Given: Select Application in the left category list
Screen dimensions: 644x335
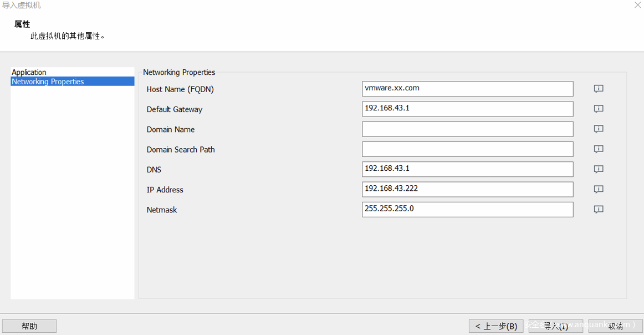Looking at the screenshot, I should pyautogui.click(x=29, y=72).
